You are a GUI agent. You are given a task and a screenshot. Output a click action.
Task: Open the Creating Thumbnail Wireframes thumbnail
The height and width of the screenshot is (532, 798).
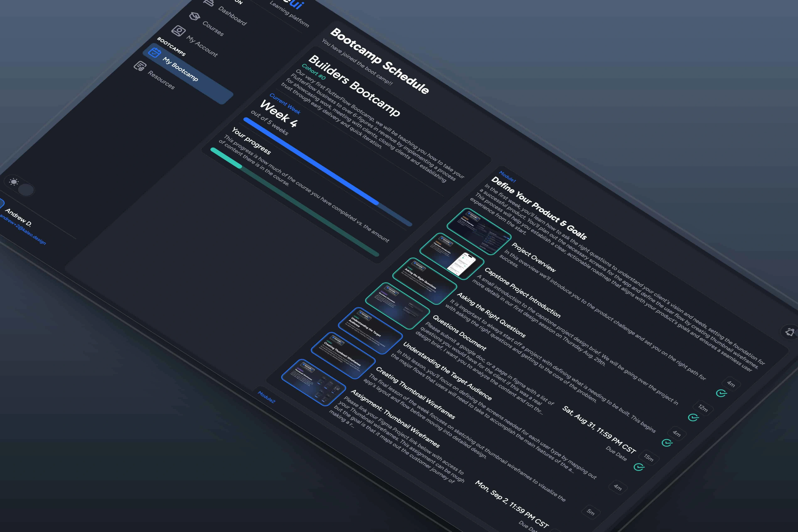click(343, 355)
